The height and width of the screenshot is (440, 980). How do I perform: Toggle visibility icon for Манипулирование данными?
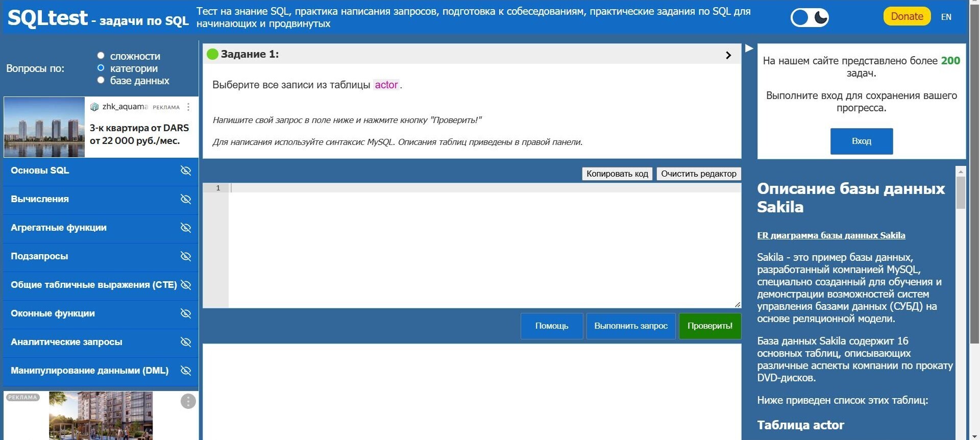click(x=186, y=371)
